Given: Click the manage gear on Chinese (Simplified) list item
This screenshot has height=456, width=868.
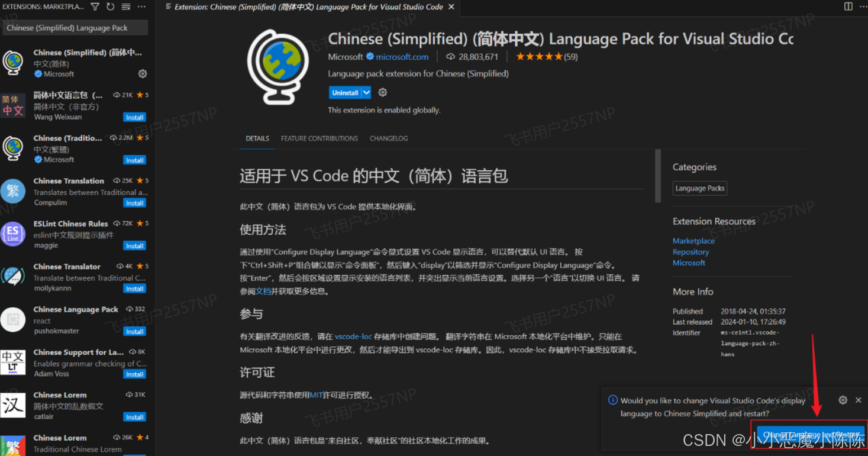Looking at the screenshot, I should 142,74.
